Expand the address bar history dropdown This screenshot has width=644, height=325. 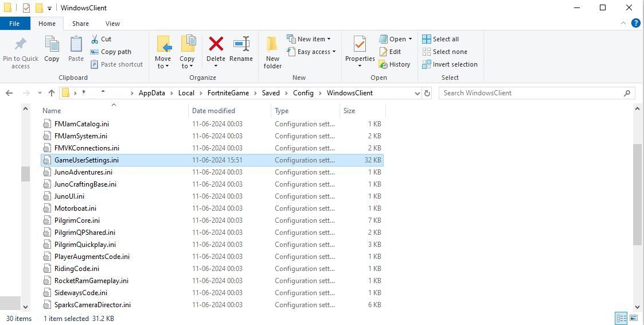coord(417,93)
